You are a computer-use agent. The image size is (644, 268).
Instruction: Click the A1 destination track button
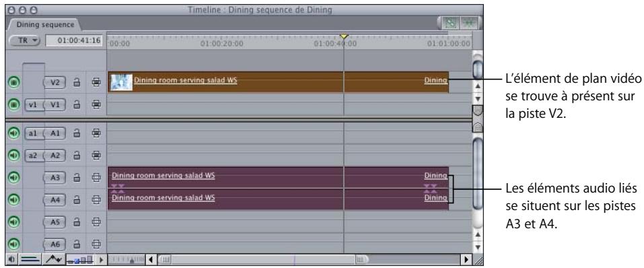55,133
